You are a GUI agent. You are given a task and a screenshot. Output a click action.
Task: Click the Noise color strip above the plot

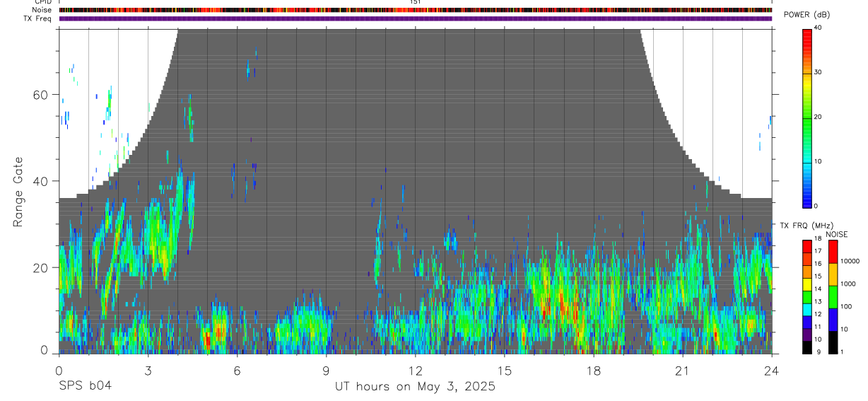(x=415, y=10)
